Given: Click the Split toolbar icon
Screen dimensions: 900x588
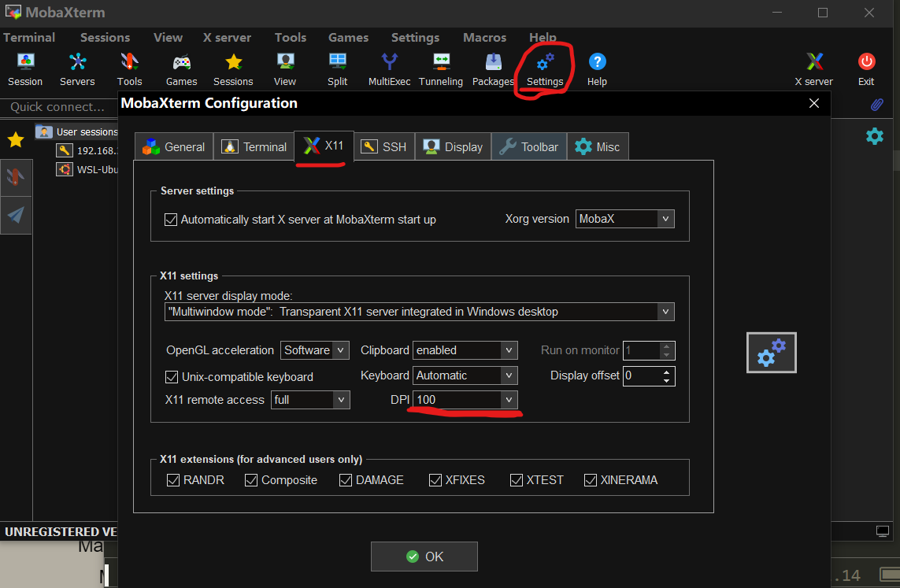Looking at the screenshot, I should [x=338, y=69].
